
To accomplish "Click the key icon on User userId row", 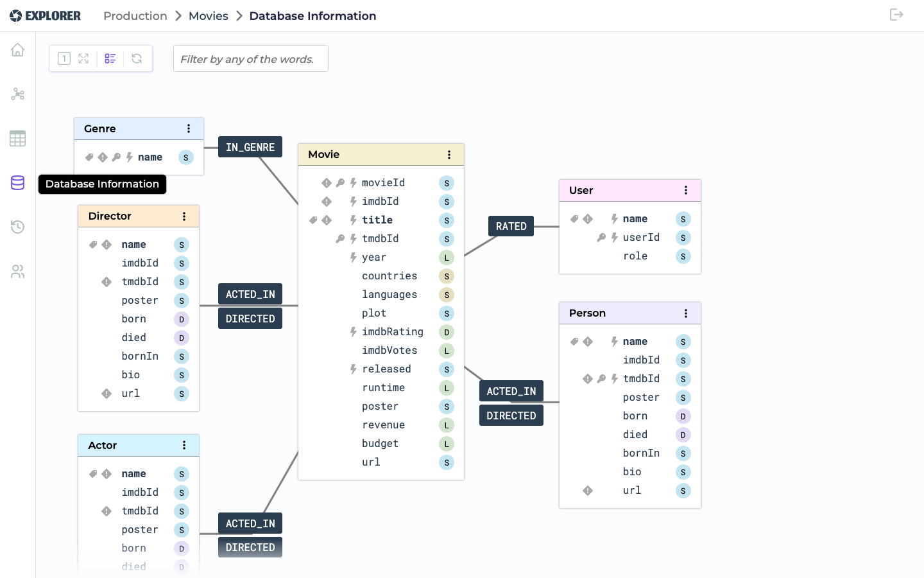I will [x=601, y=238].
